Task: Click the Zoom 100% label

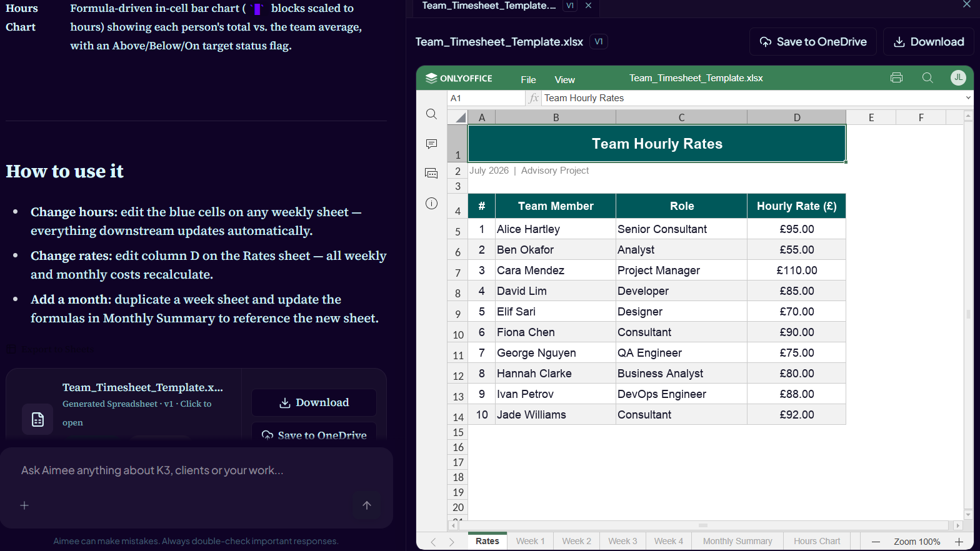Action: click(917, 542)
